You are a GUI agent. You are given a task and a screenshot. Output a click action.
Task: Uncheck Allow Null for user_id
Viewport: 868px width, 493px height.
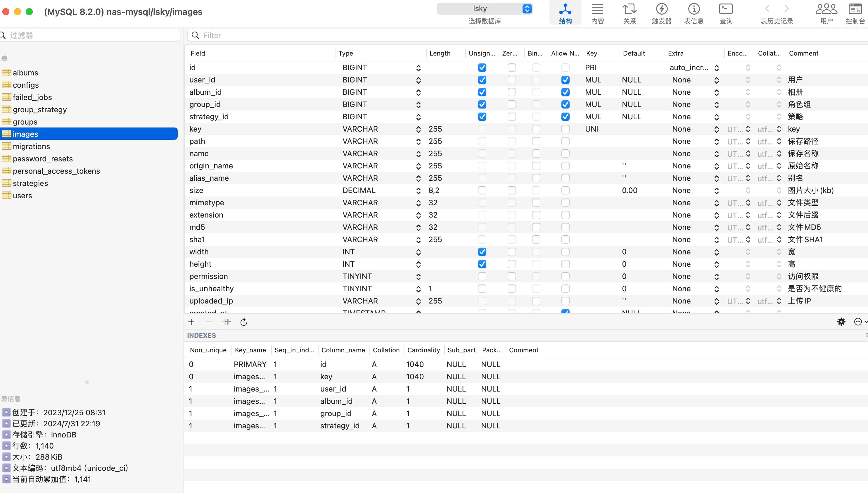565,80
